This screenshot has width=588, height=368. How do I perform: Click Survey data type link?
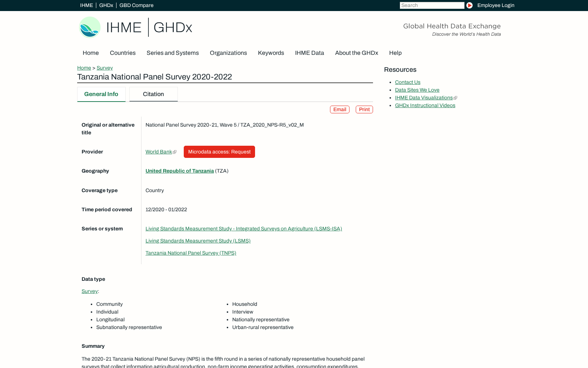pos(90,291)
